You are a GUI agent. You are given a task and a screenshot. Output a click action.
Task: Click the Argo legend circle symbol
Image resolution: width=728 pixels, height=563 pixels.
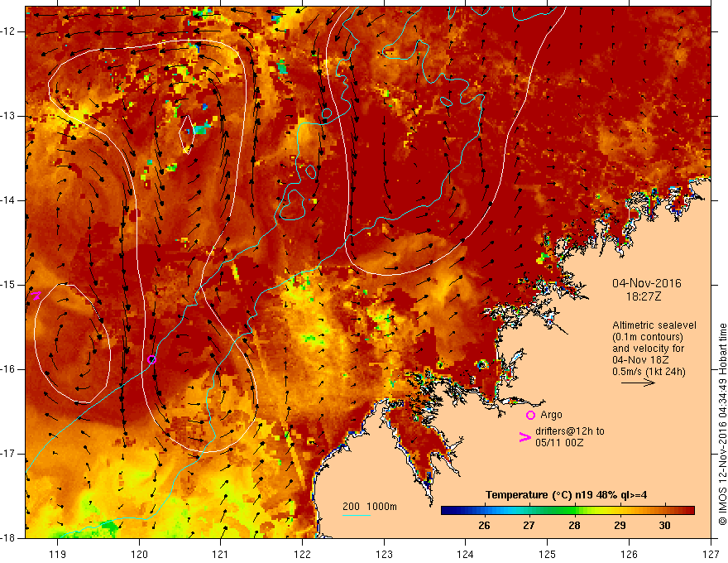530,415
